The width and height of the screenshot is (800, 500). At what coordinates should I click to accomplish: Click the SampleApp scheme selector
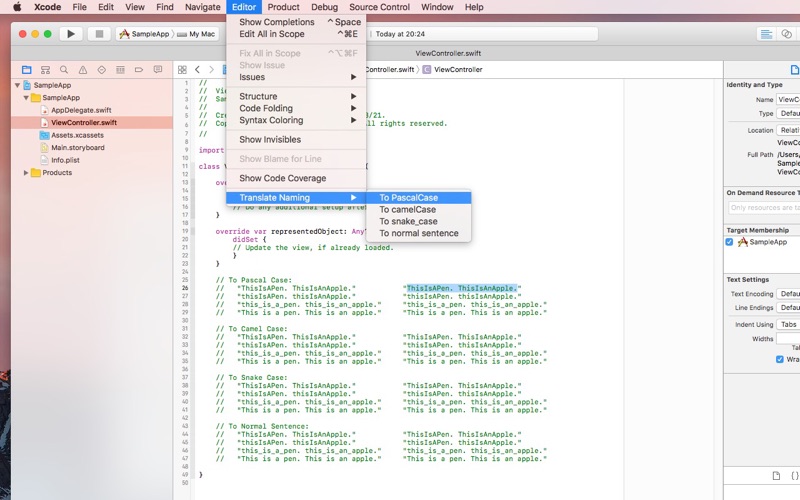pyautogui.click(x=144, y=34)
